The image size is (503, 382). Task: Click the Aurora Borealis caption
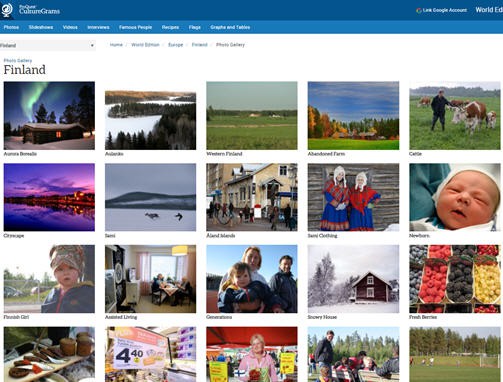pos(20,154)
